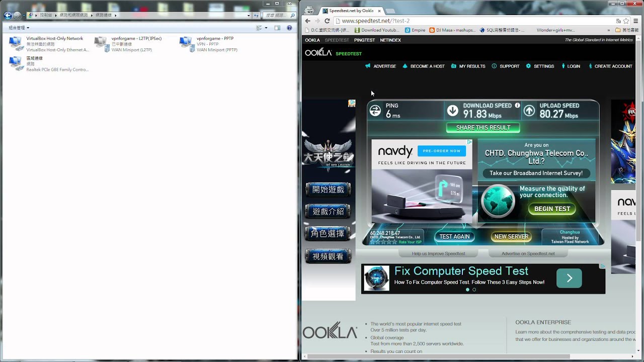Click the Chrome address bar URL

375,21
